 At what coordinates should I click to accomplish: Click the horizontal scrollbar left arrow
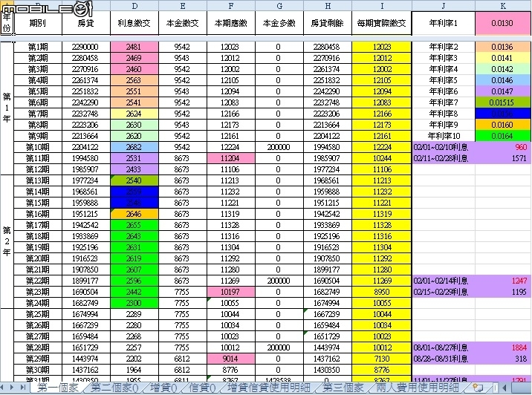tap(505, 387)
